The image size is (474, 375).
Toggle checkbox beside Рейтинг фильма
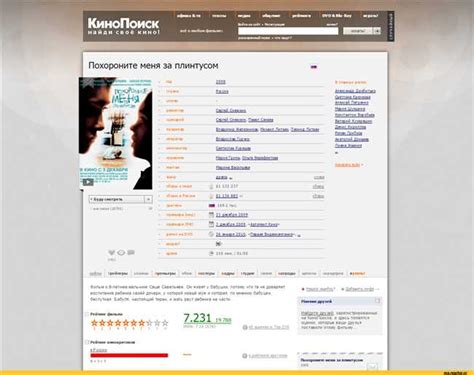tap(87, 314)
